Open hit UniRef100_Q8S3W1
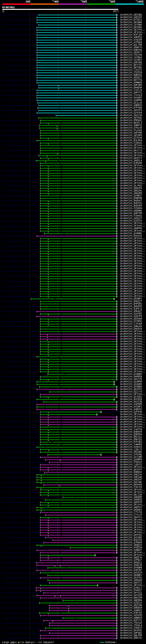The width and height of the screenshot is (146, 644). coord(131,15)
